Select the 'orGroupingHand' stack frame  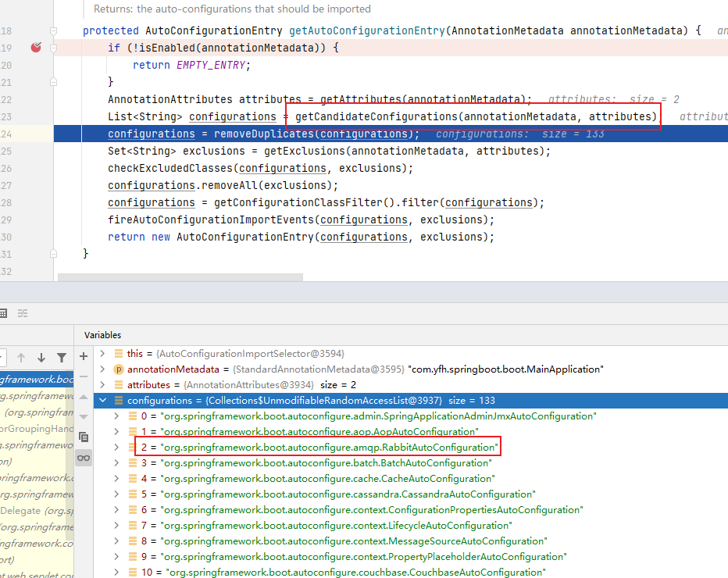tap(37, 429)
